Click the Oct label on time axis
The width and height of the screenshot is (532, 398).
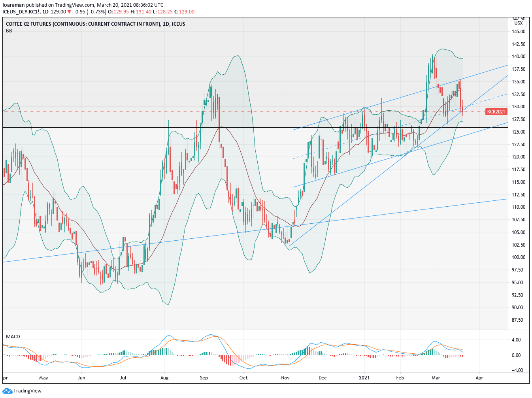point(244,378)
